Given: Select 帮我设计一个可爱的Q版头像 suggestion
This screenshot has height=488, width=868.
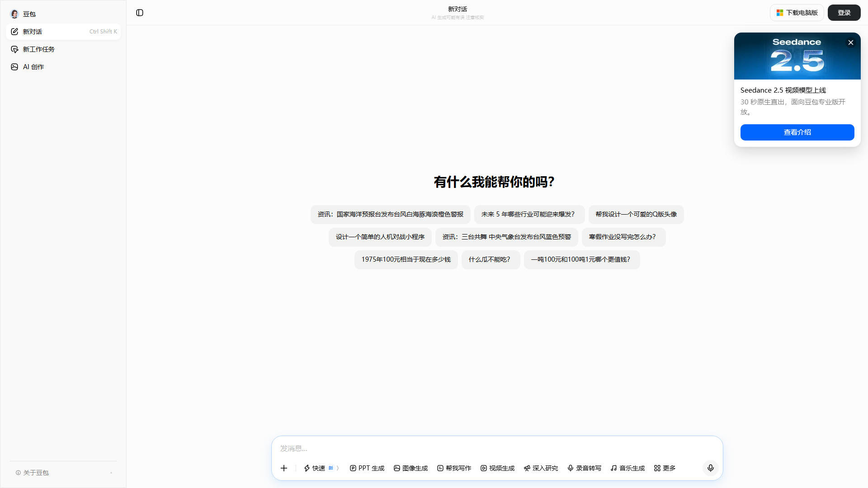Looking at the screenshot, I should [x=636, y=215].
